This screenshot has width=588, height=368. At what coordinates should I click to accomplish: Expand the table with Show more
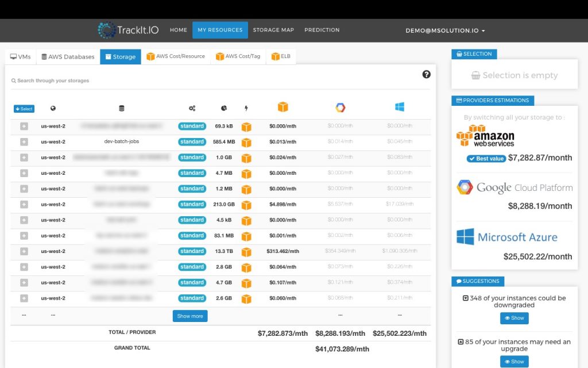(x=189, y=316)
